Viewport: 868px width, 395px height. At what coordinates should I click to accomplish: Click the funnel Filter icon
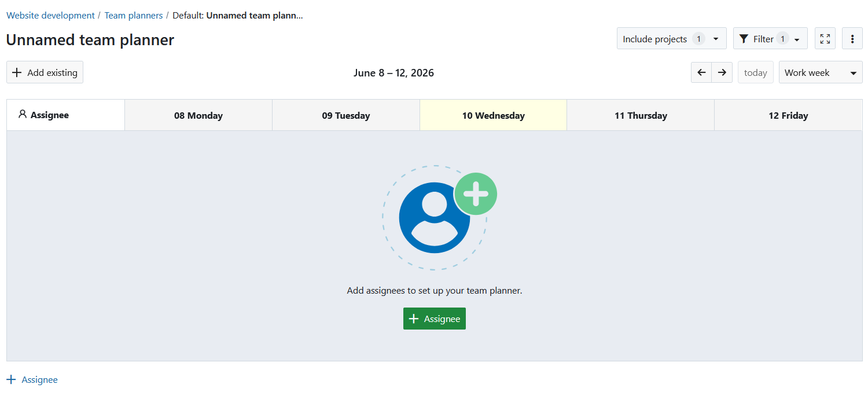click(744, 39)
